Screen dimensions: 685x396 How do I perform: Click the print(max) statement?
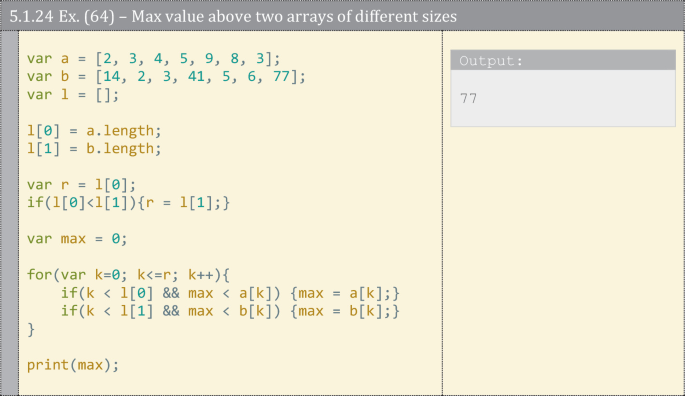point(73,365)
